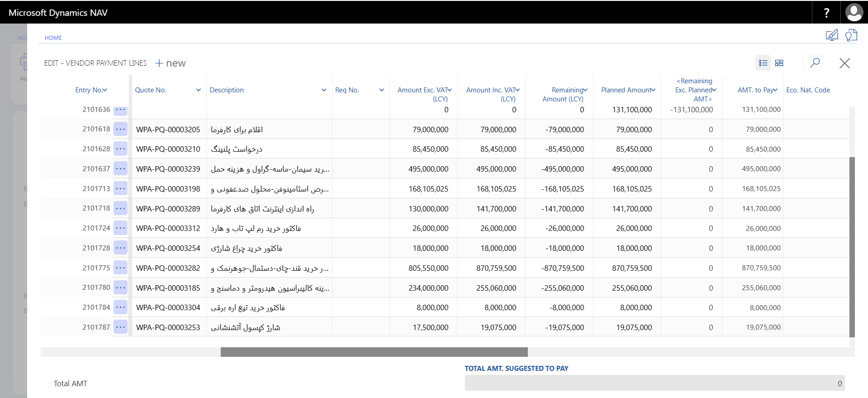Expand AMT. to Pay column menu
This screenshot has height=398, width=868.
pyautogui.click(x=775, y=90)
